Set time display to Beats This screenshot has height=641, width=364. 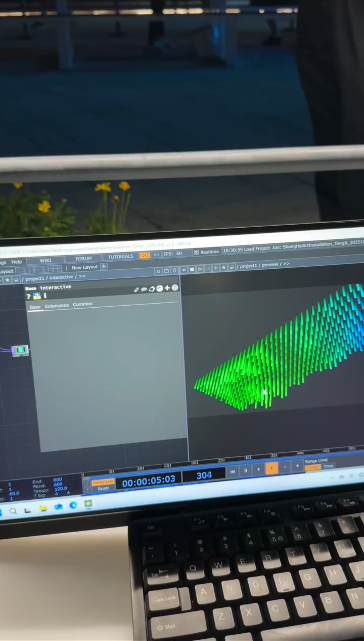pos(103,488)
